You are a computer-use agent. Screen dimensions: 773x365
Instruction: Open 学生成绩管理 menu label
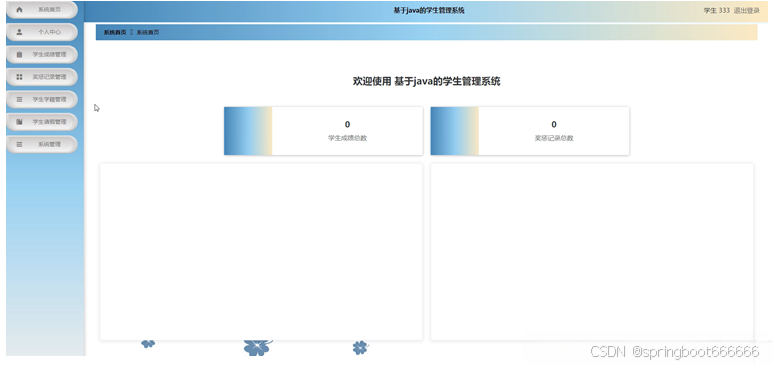[49, 54]
